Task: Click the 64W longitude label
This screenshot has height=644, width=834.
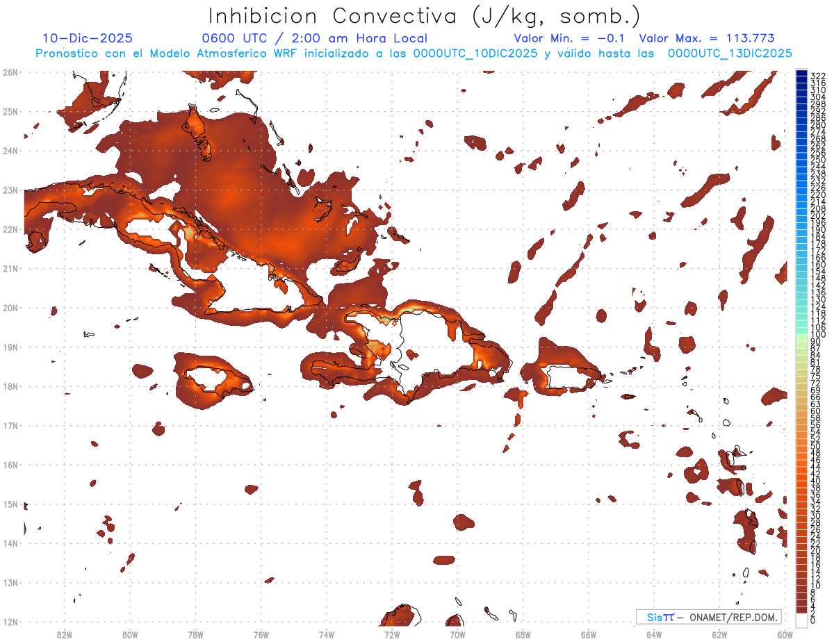Action: click(x=653, y=634)
